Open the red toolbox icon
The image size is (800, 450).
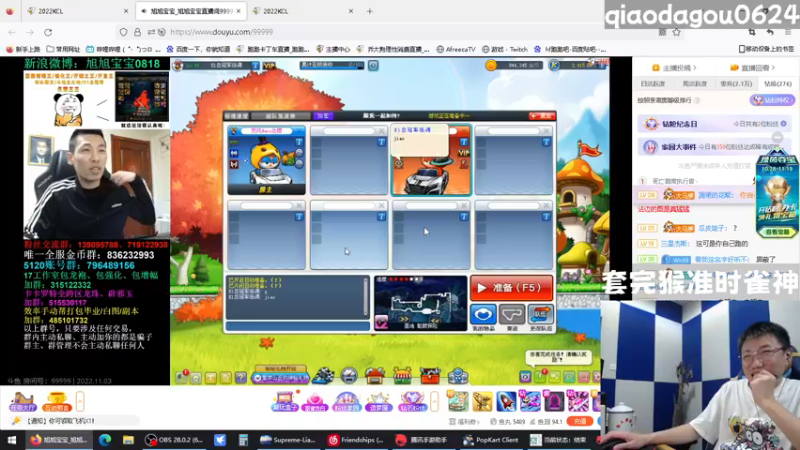430,376
